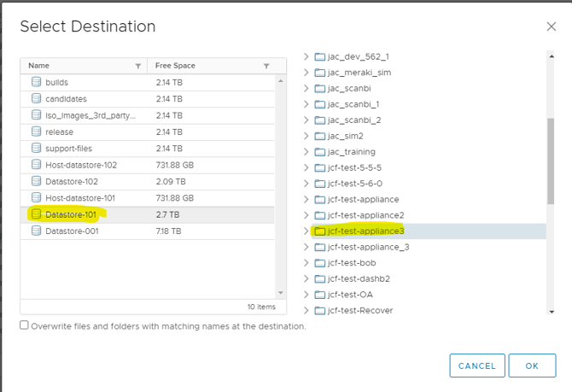Click the datastore icon next to builds

coord(36,82)
